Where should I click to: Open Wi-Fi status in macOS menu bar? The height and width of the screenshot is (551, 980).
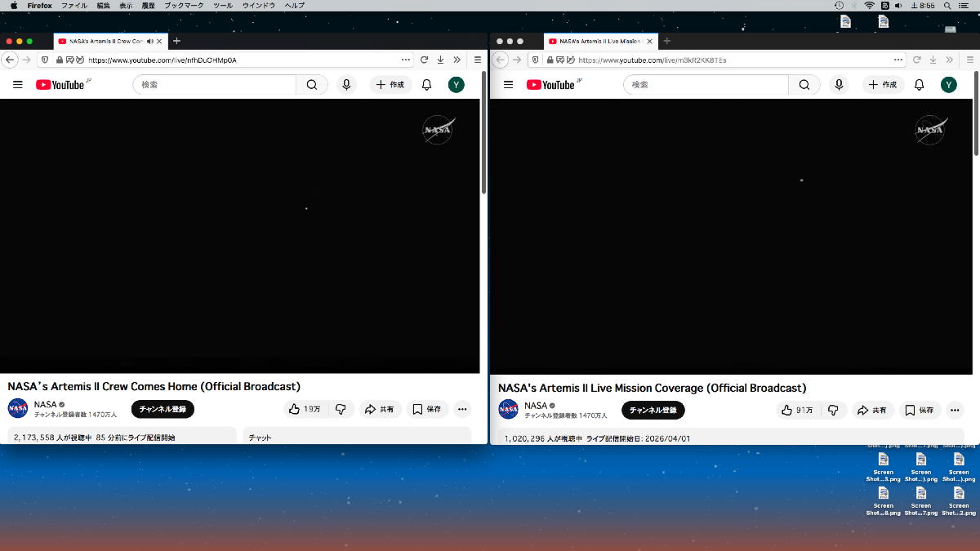tap(870, 6)
